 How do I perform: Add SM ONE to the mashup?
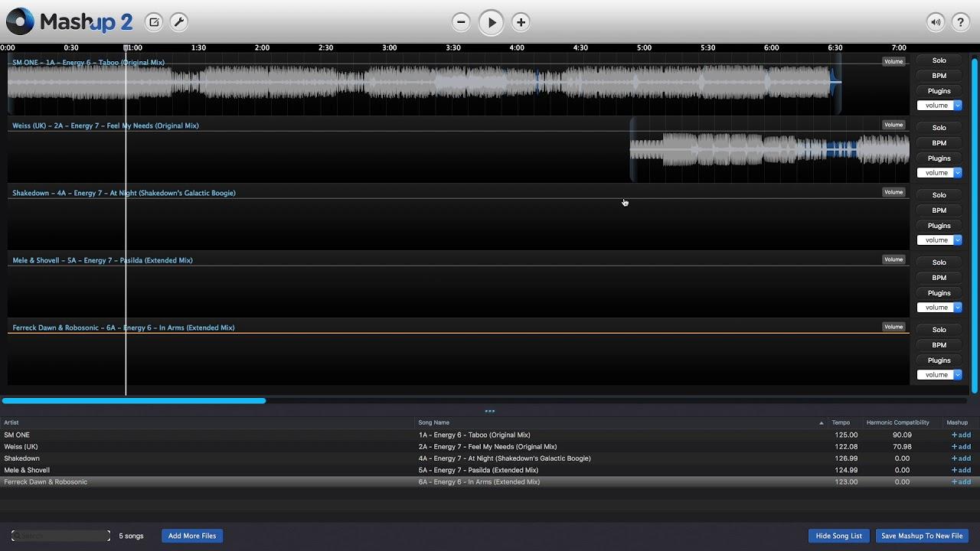click(x=961, y=435)
